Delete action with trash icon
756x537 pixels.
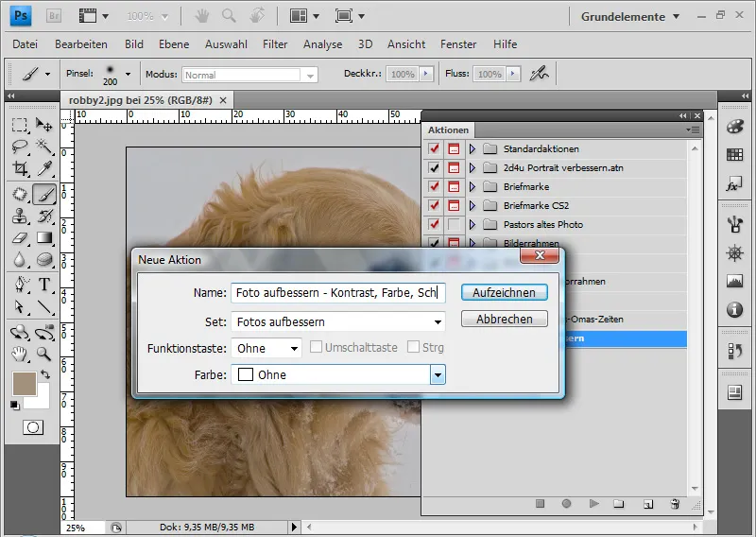coord(675,504)
